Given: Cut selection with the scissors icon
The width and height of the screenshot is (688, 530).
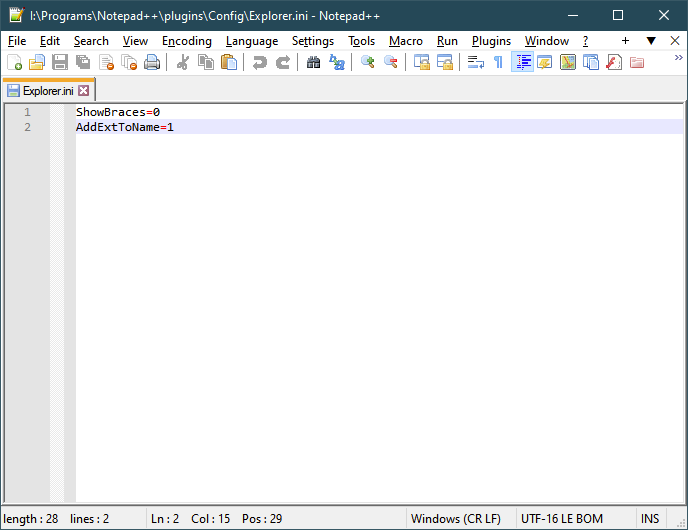Looking at the screenshot, I should coord(183,62).
